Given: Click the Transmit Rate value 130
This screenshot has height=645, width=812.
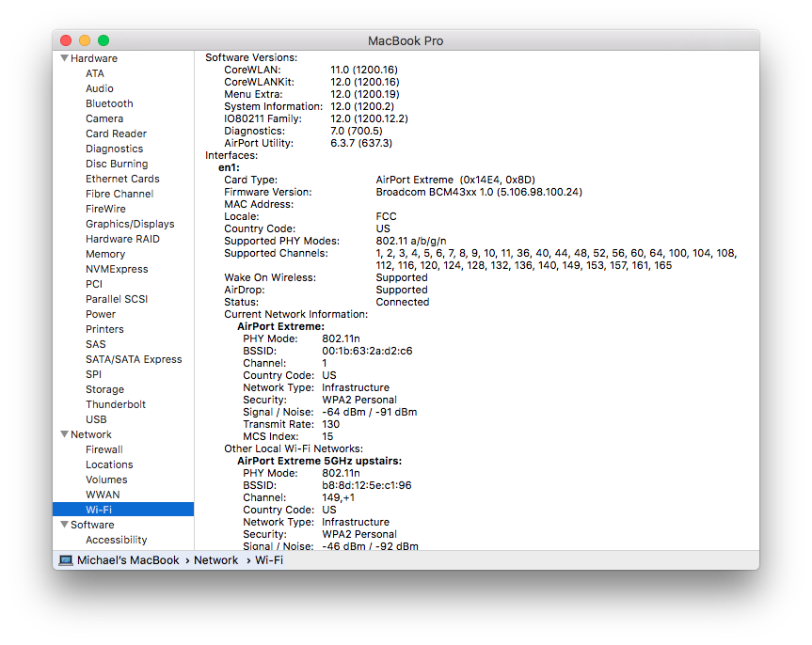Looking at the screenshot, I should [x=331, y=424].
